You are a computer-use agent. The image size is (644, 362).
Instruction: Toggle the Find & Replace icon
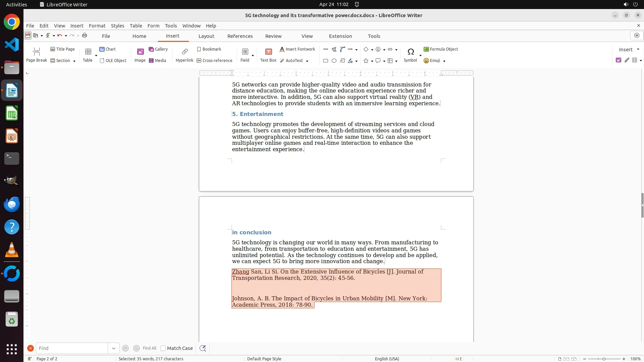[x=203, y=348]
